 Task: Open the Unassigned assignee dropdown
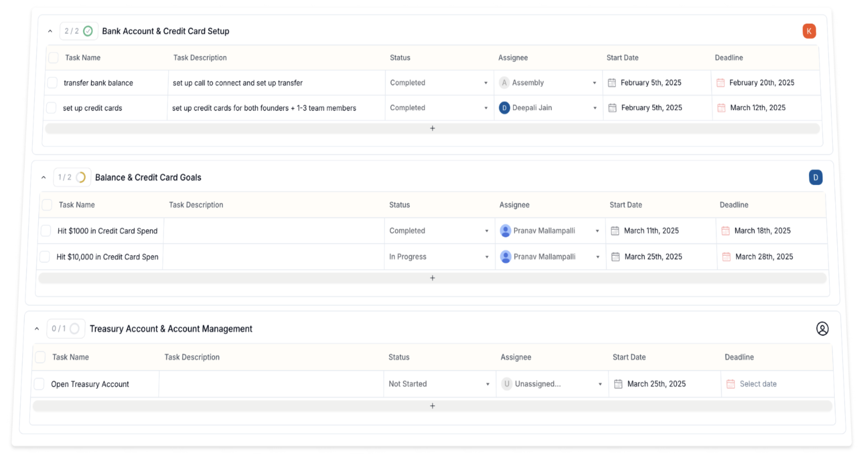click(600, 384)
